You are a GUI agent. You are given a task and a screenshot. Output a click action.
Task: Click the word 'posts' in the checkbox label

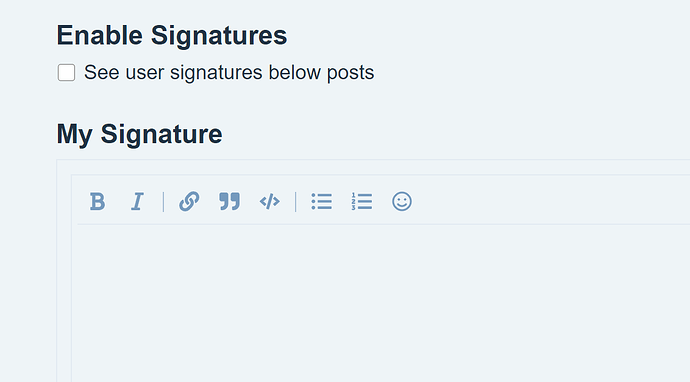(x=350, y=73)
